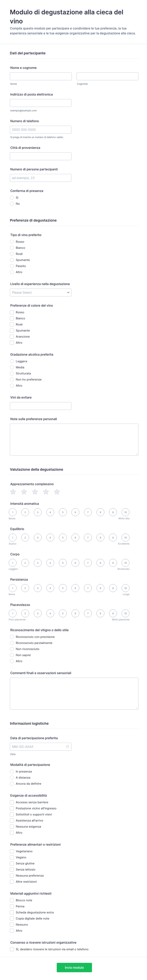Screen dimensions: 147x980
Task: Select 10 on Intensità aromatica scale
Action: [125, 512]
